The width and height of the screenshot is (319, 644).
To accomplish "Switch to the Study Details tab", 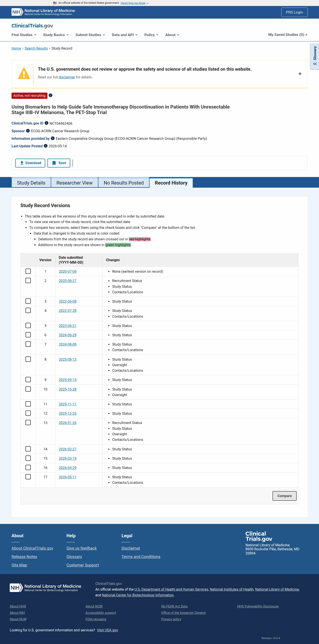I will tap(31, 183).
